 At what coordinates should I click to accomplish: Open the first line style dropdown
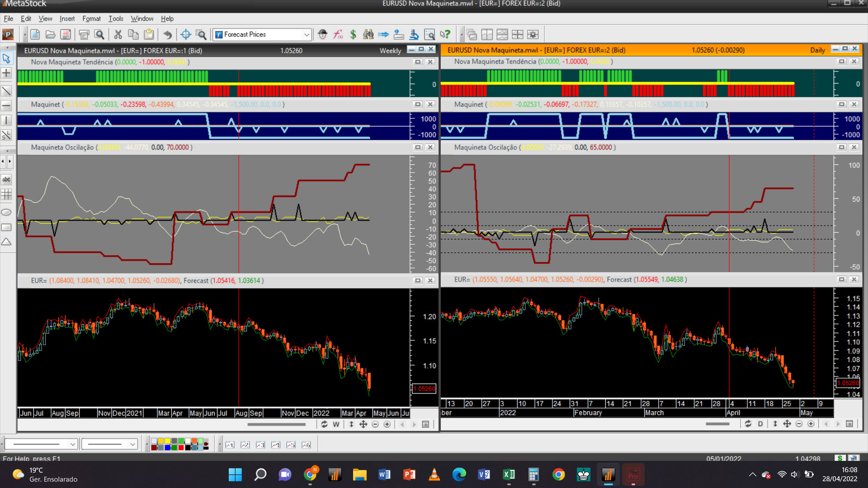72,444
